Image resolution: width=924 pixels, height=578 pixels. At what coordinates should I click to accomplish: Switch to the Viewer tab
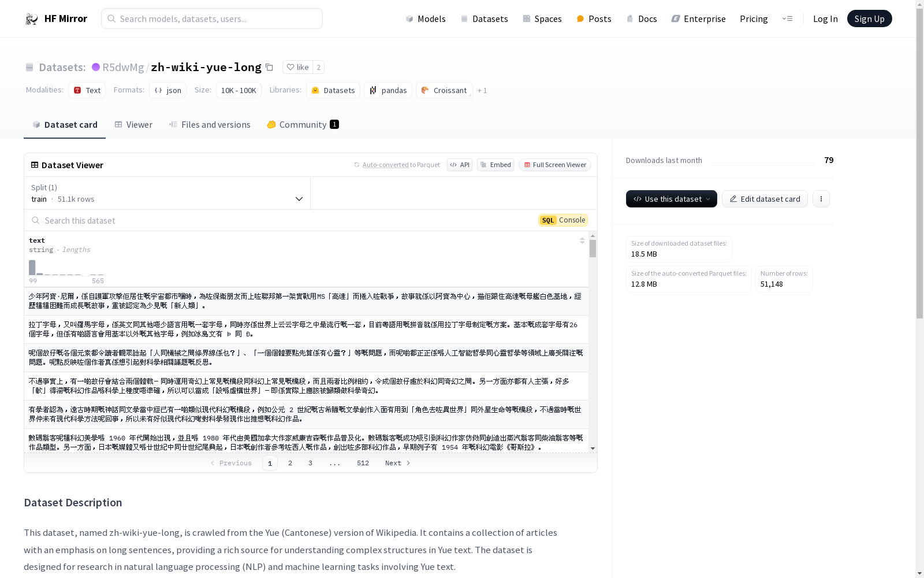coord(133,125)
